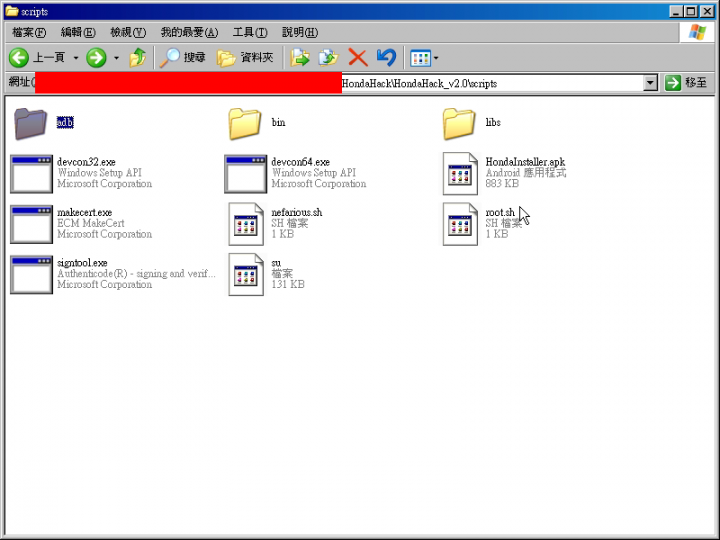This screenshot has width=720, height=540.
Task: Open the 工具(T) Tools menu
Action: 250,32
